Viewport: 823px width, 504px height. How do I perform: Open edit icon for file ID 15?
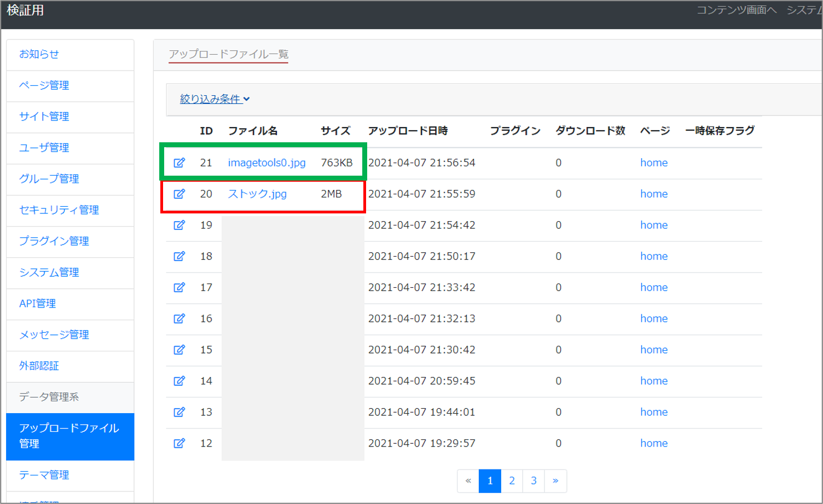point(179,350)
